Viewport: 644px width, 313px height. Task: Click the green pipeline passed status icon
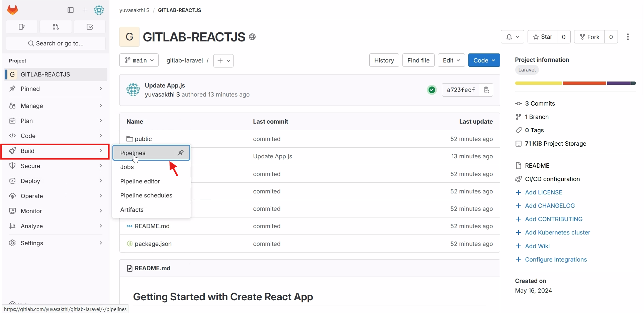432,90
